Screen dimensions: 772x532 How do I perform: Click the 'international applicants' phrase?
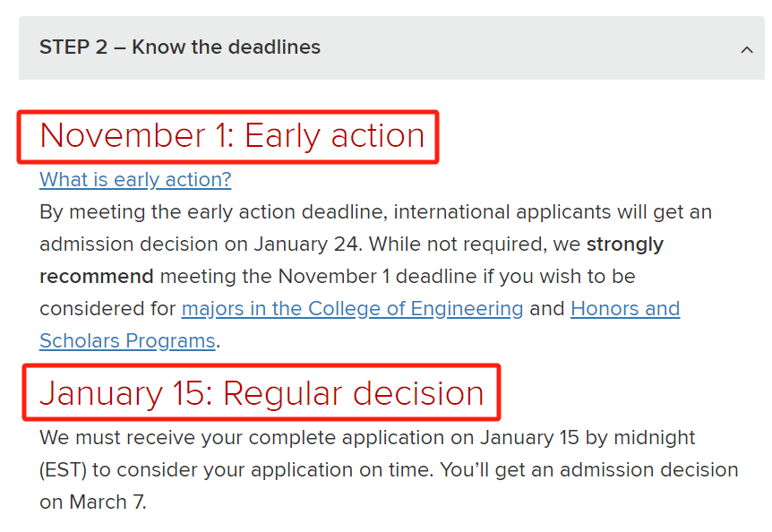pyautogui.click(x=502, y=212)
